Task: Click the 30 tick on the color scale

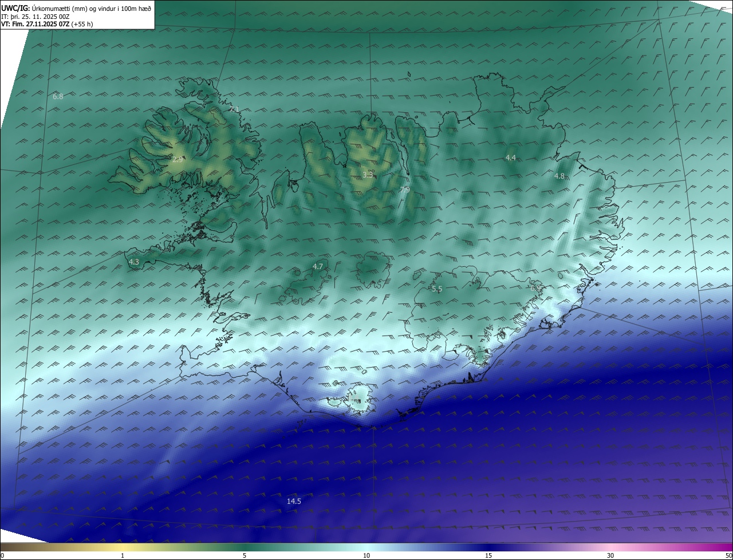Action: pos(610,555)
